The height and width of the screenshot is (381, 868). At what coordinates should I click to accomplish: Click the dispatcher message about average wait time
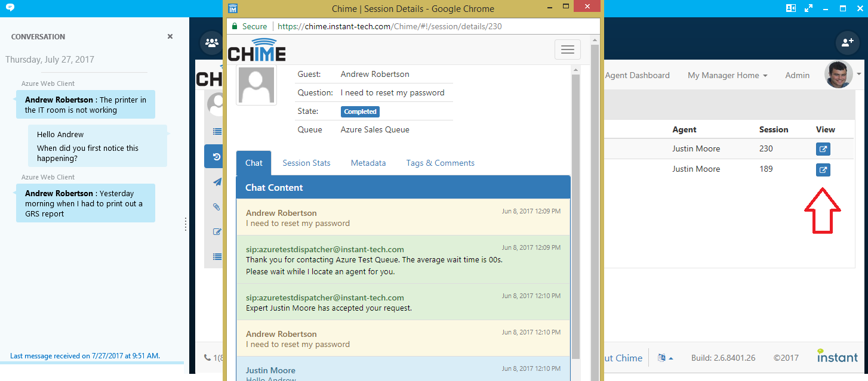(403, 260)
